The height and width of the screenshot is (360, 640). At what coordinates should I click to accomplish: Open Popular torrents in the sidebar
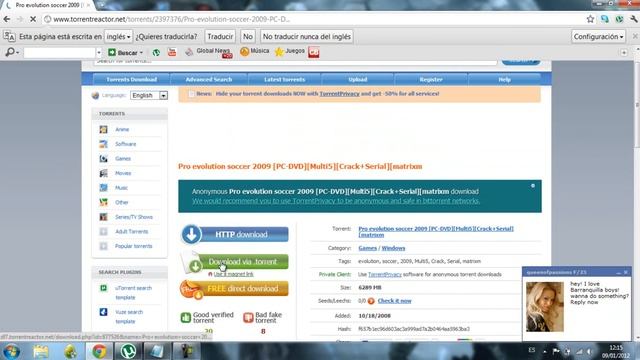click(133, 246)
